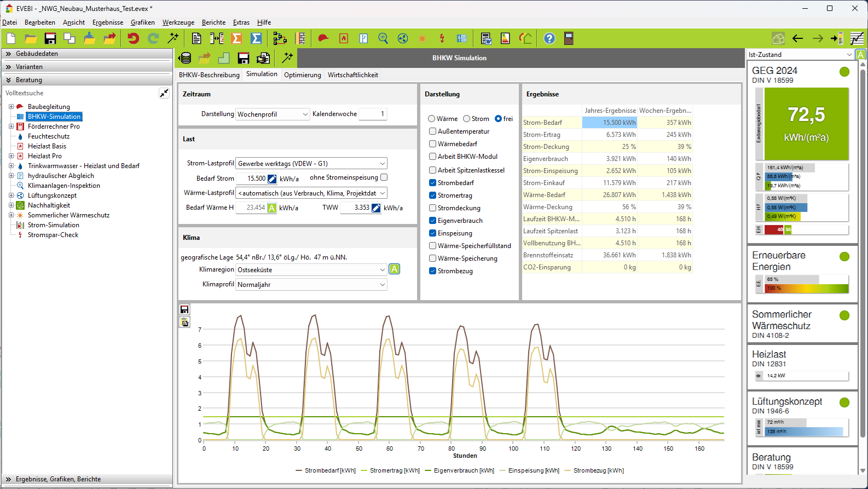
Task: Click the Kalenderwoche input field
Action: pos(373,114)
